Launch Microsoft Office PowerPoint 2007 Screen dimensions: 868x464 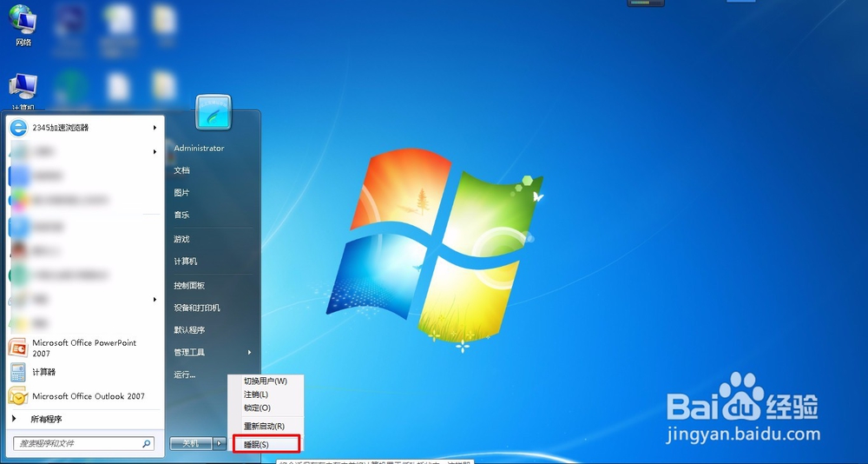tap(84, 348)
